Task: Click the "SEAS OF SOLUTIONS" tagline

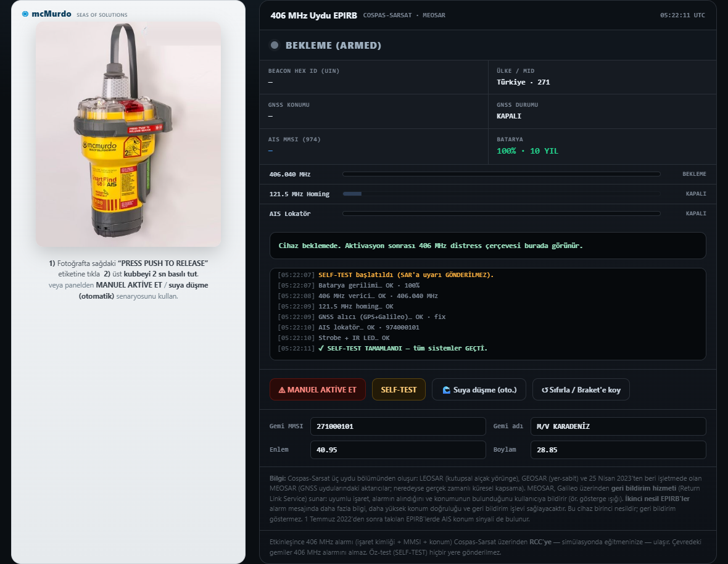Action: 102,15
